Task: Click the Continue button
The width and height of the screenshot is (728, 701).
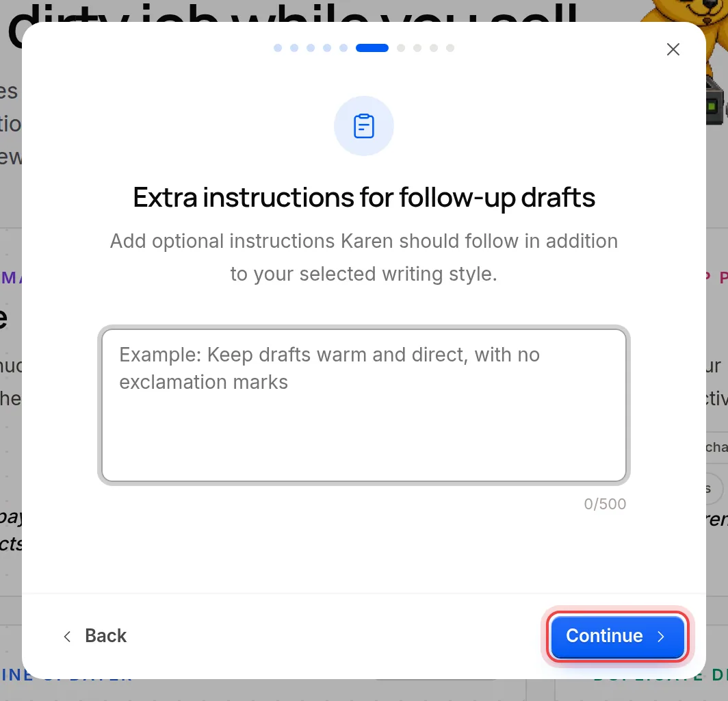Action: [x=617, y=636]
